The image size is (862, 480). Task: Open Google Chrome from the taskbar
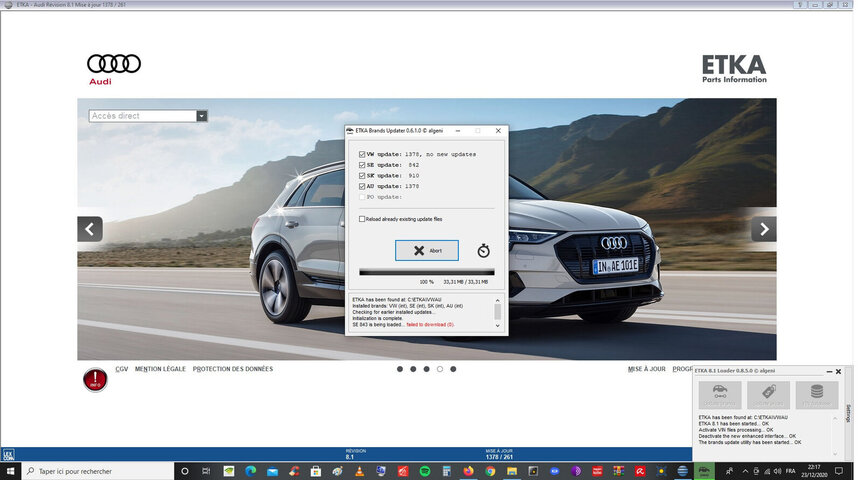[x=490, y=471]
